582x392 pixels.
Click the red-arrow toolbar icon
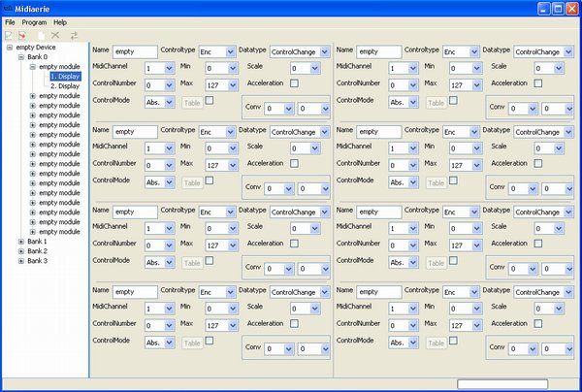22,34
